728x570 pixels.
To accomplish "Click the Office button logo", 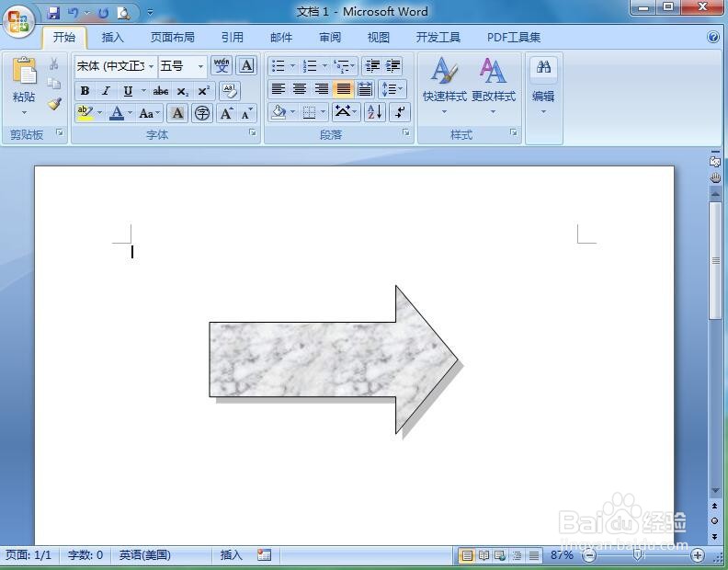I will click(18, 21).
